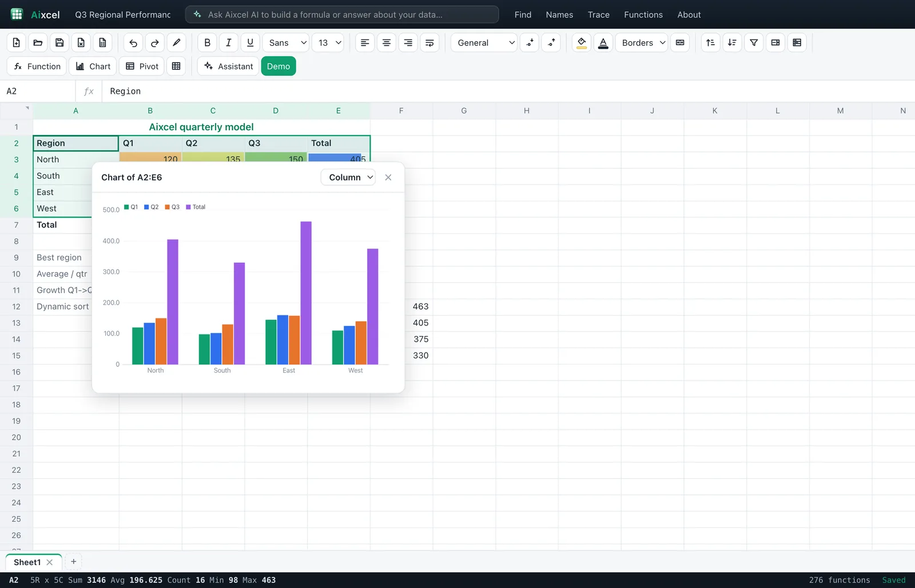Center align cell text

pyautogui.click(x=387, y=43)
